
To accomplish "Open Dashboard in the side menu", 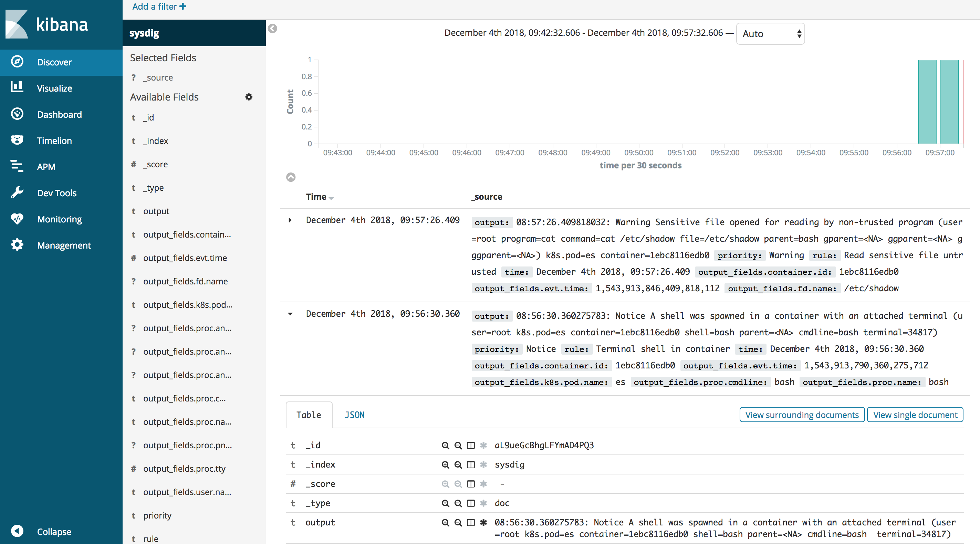I will 59,114.
